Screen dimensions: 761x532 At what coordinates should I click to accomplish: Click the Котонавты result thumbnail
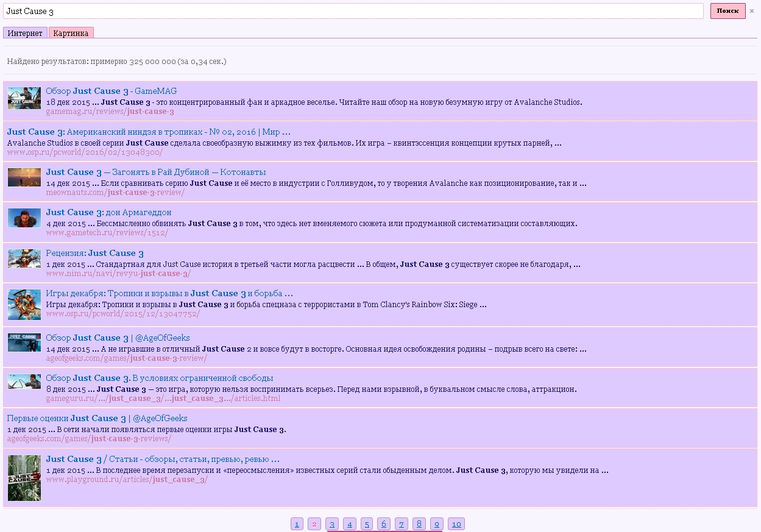[24, 177]
